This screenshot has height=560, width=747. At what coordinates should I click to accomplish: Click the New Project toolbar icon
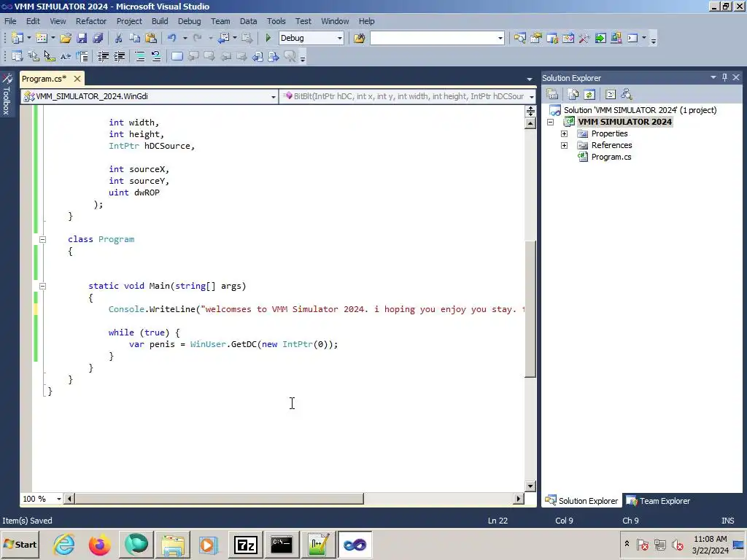click(x=18, y=38)
